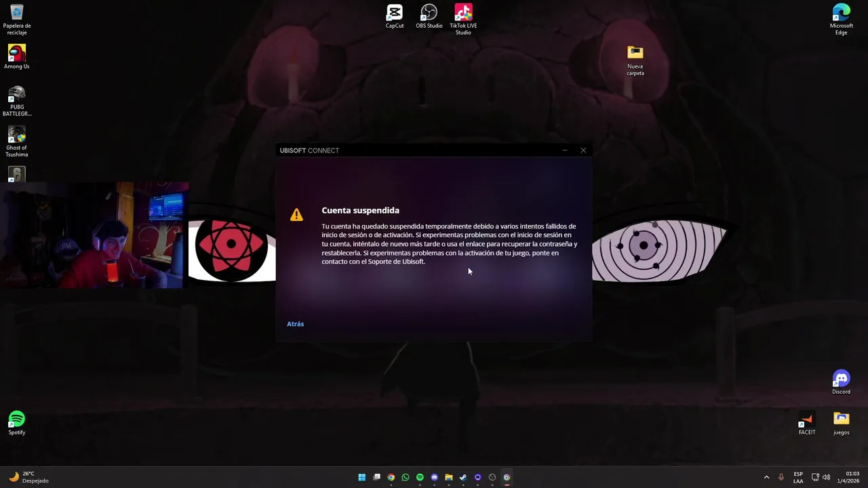The image size is (868, 488).
Task: Select the CapCut desktop icon
Action: point(395,16)
